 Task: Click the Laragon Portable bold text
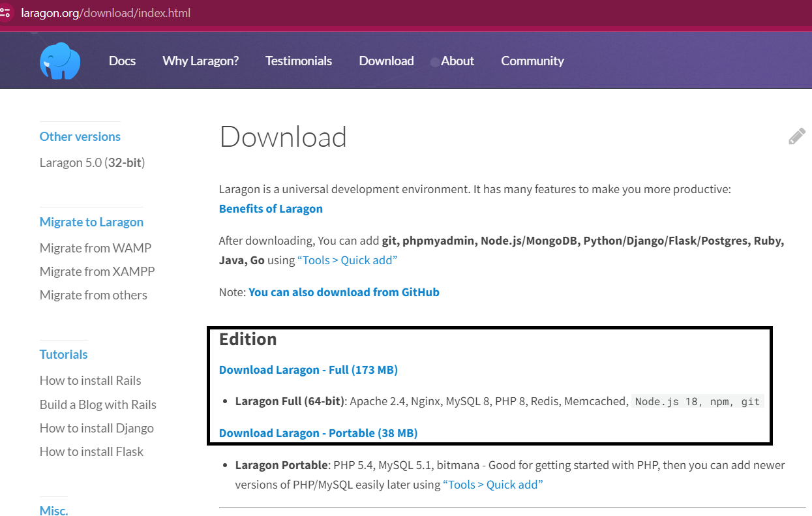click(x=281, y=465)
